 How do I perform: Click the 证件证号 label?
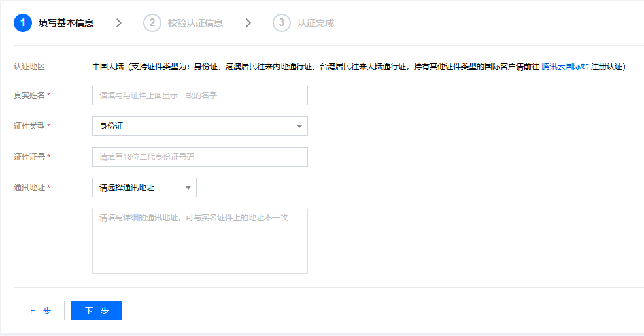click(x=29, y=157)
